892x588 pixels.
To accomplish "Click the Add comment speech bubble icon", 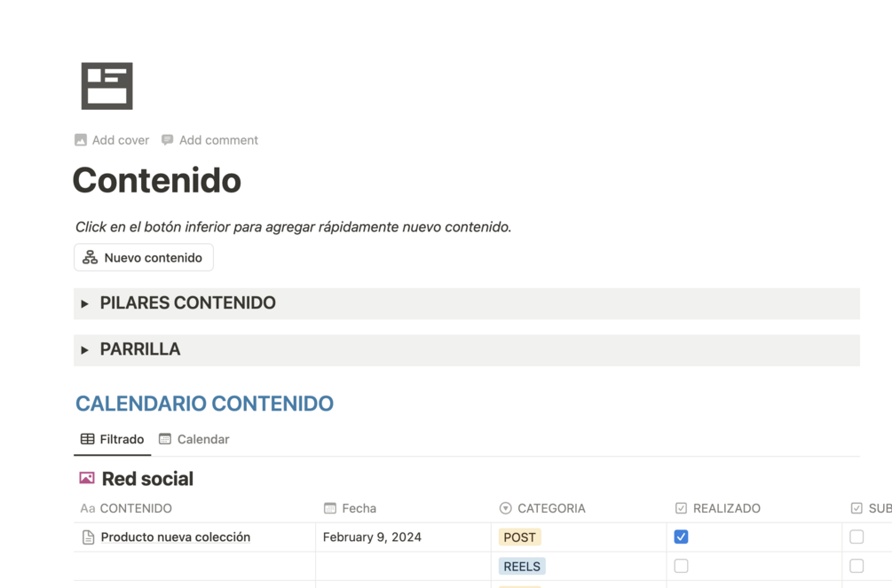I will pyautogui.click(x=167, y=140).
